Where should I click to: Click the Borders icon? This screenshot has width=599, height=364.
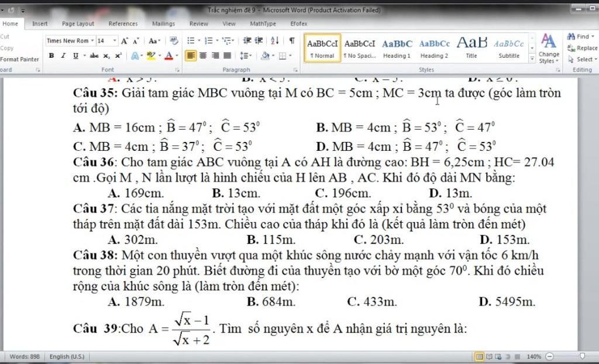[283, 56]
